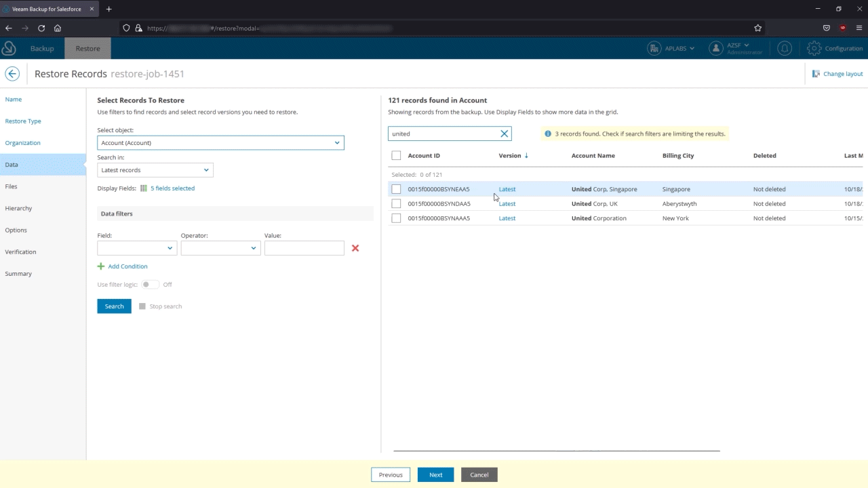Go to the Files wizard step

point(11,186)
